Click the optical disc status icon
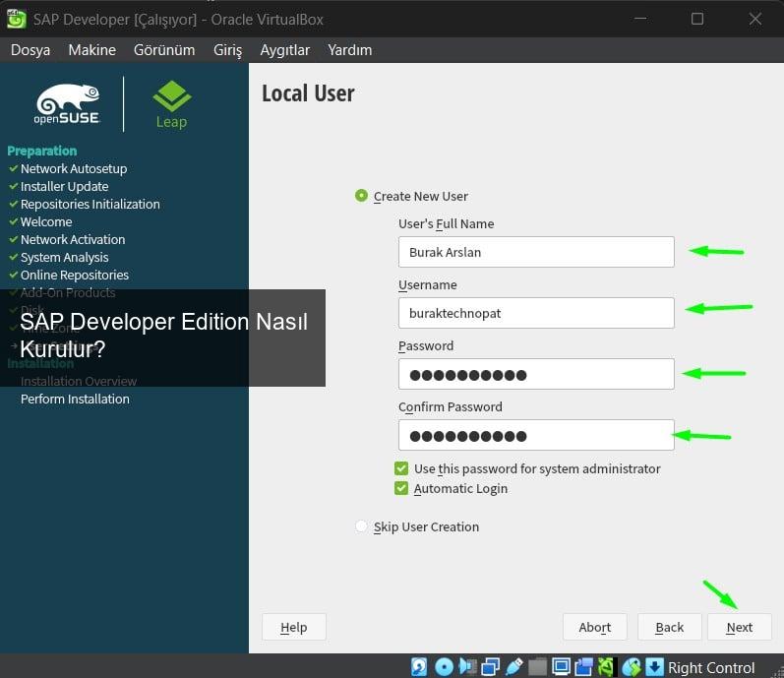This screenshot has height=678, width=784. (x=444, y=667)
